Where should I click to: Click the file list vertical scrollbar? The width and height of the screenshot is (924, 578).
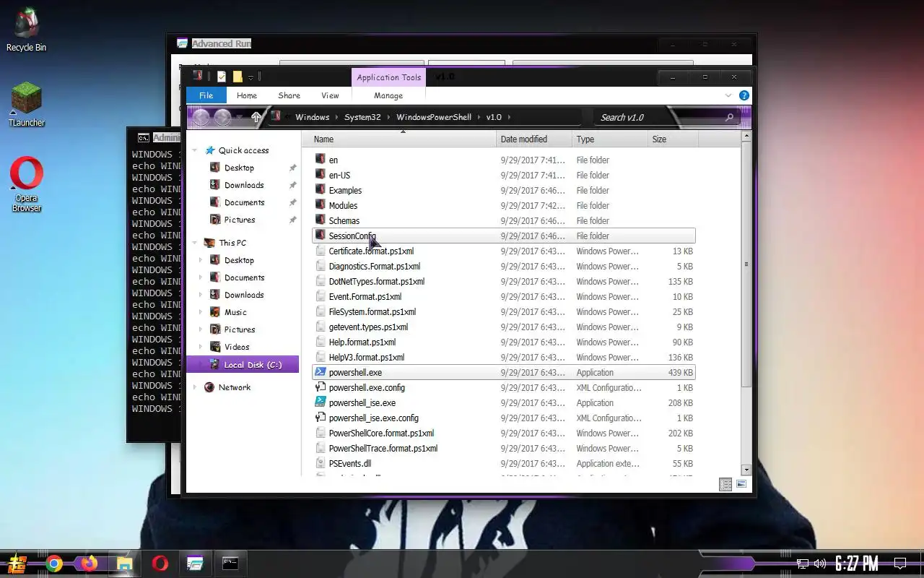coord(746,264)
